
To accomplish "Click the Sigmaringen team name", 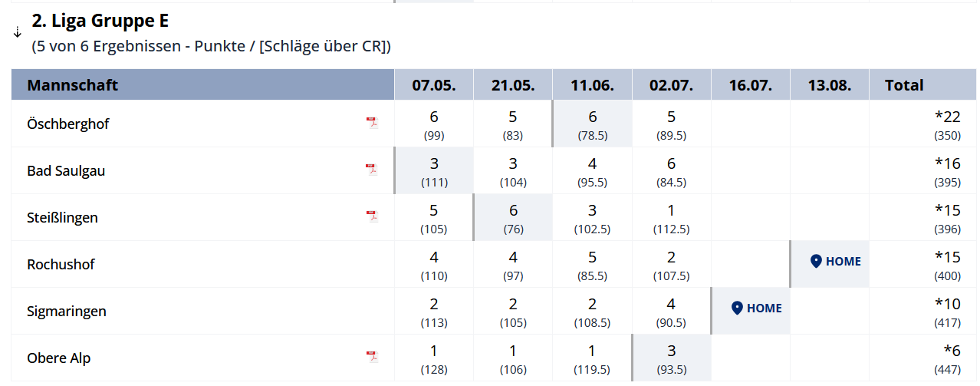I will (67, 312).
